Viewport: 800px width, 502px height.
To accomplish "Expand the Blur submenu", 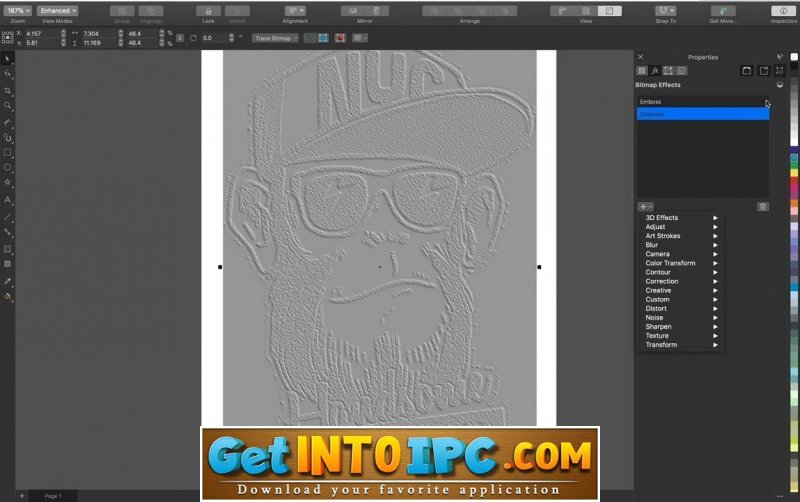I will (681, 245).
